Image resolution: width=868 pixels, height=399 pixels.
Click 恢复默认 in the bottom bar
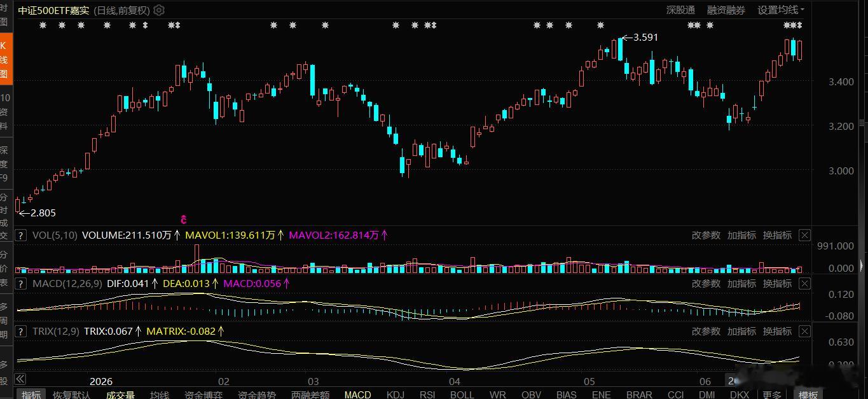tap(71, 395)
